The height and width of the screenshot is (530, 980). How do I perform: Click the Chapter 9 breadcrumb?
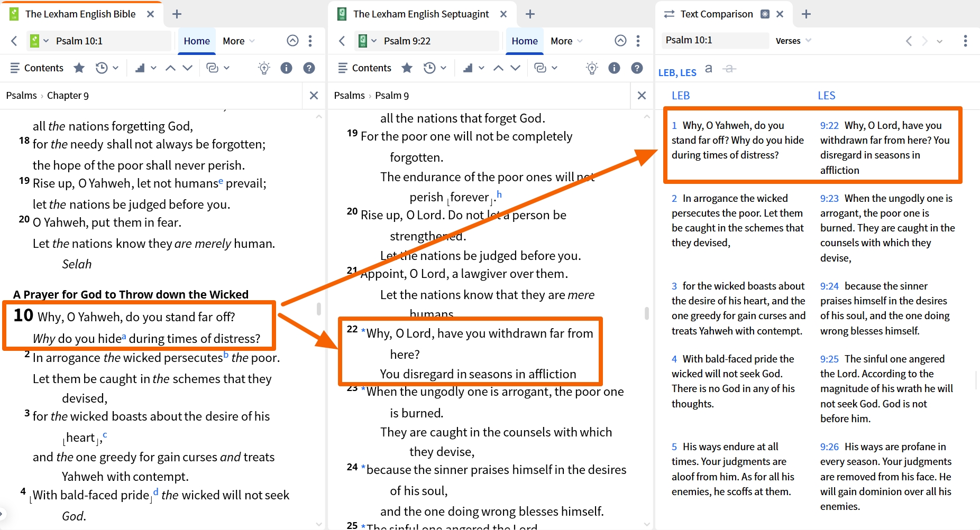coord(68,96)
